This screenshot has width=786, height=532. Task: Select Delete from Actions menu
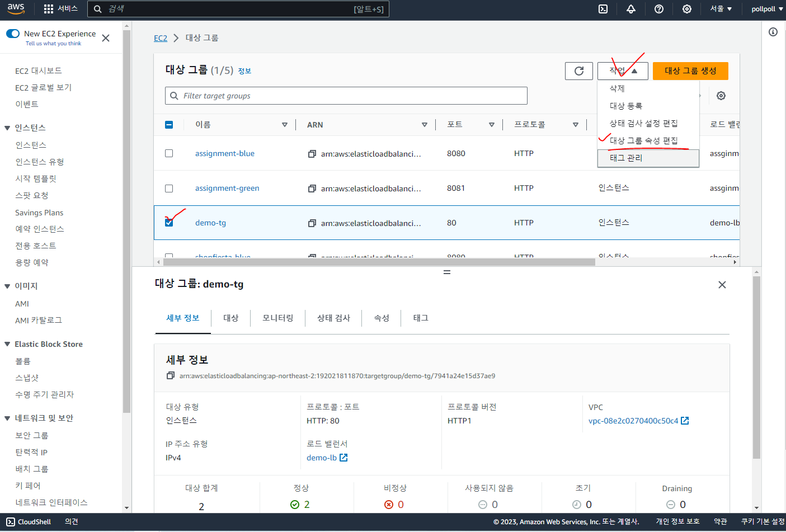pyautogui.click(x=648, y=88)
